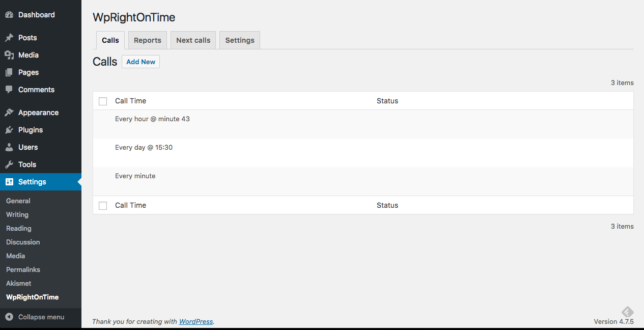Open Pages menu label
644x330 pixels.
[29, 72]
